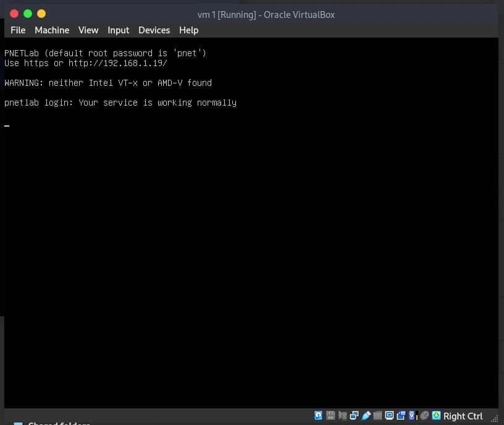The image size is (504, 425).
Task: Click the USB devices status icon
Action: click(x=366, y=416)
